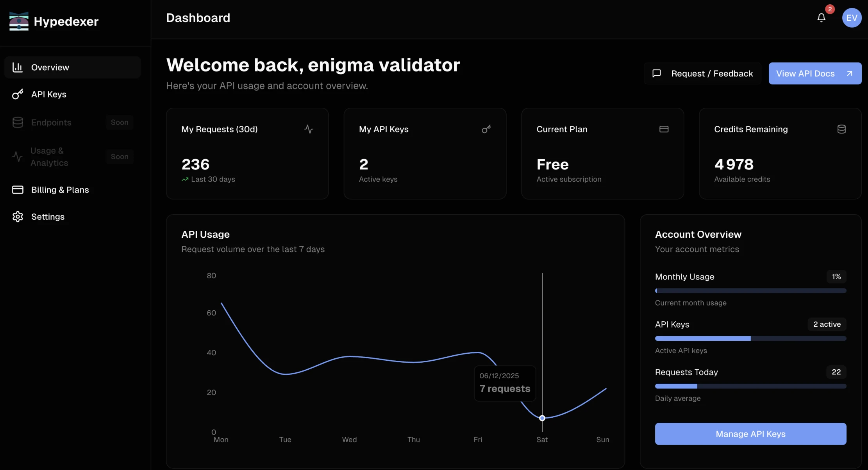This screenshot has height=470, width=868.
Task: Click the Hypedexer logo icon
Action: click(19, 21)
